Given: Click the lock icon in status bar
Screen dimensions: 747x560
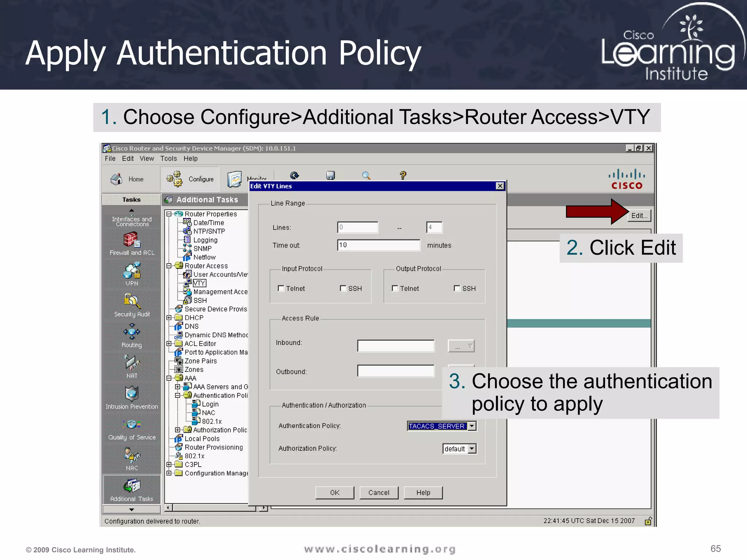Looking at the screenshot, I should click(648, 521).
